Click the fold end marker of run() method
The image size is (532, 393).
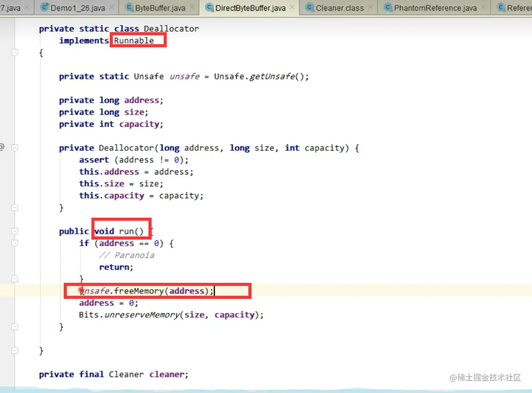[15, 327]
